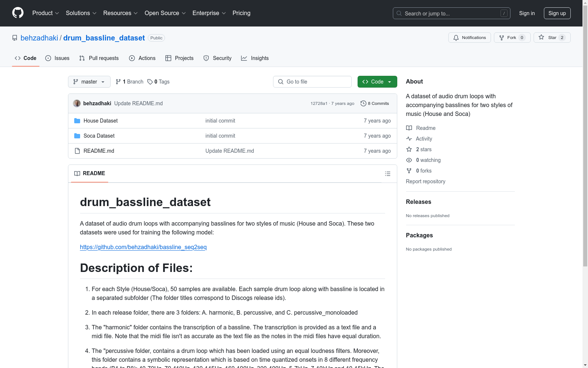Star the repository
Viewport: 588px width, 368px height.
[x=552, y=38]
